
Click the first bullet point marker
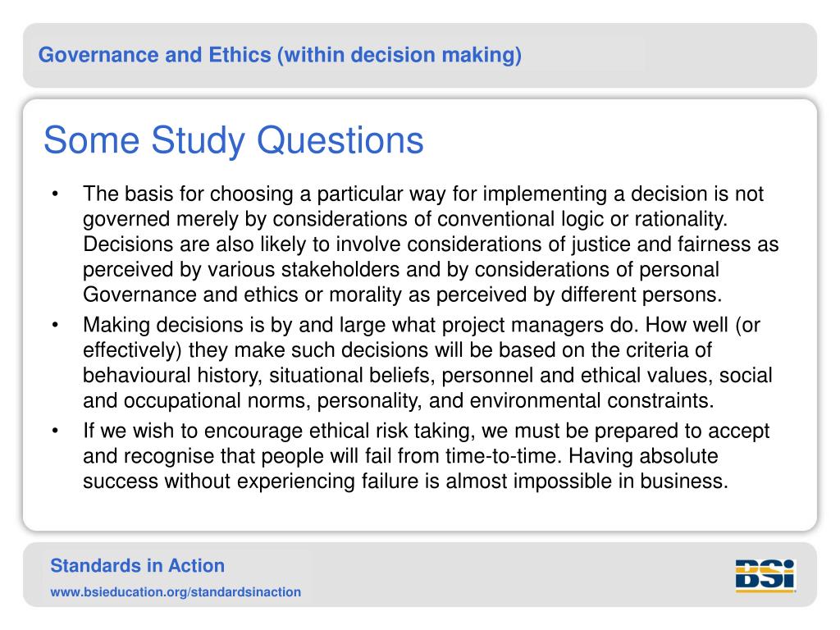tap(55, 194)
